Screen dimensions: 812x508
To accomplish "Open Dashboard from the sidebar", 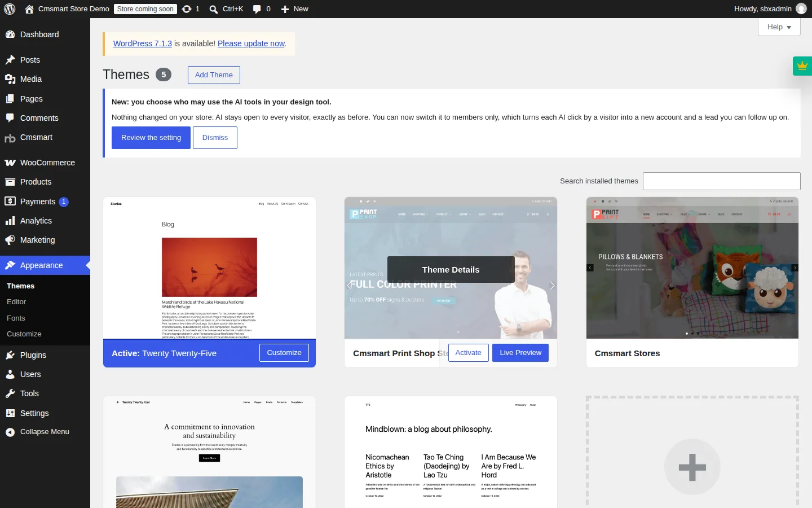I will [45, 34].
